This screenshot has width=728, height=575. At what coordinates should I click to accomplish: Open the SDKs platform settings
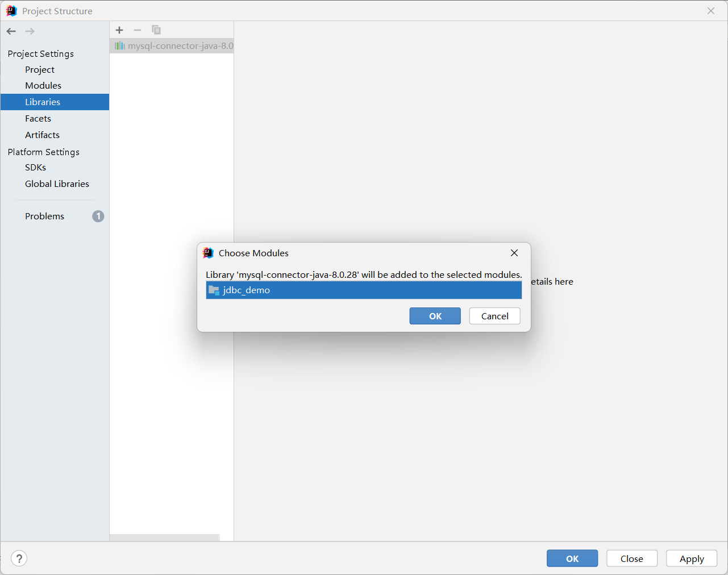[x=35, y=168]
